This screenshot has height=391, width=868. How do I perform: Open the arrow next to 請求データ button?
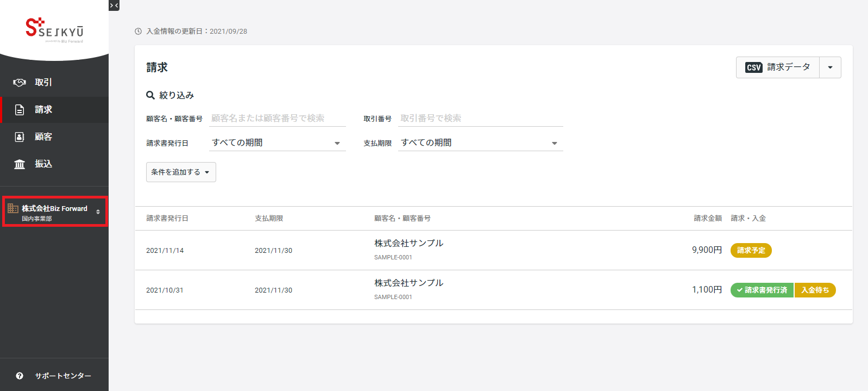point(830,67)
